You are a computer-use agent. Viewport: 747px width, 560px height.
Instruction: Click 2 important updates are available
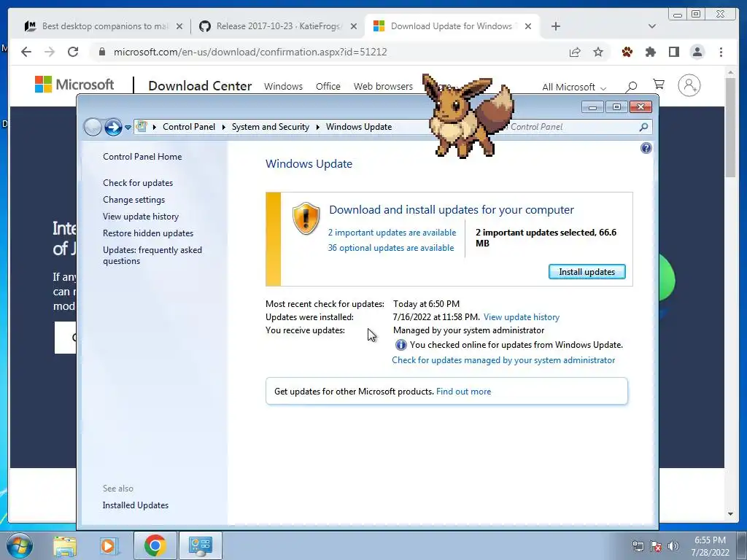click(x=392, y=233)
